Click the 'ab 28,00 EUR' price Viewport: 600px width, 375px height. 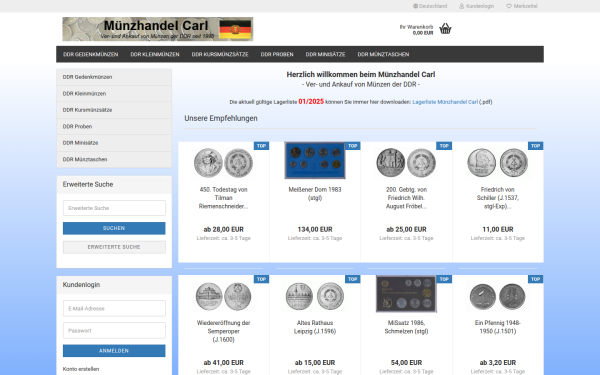223,229
